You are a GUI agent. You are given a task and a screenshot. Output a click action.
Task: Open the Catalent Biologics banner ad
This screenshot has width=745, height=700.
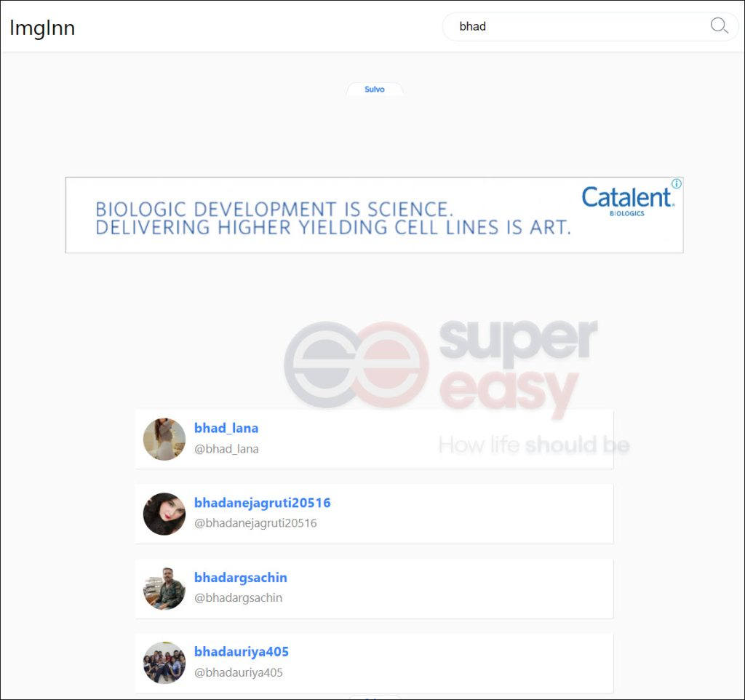[x=375, y=215]
